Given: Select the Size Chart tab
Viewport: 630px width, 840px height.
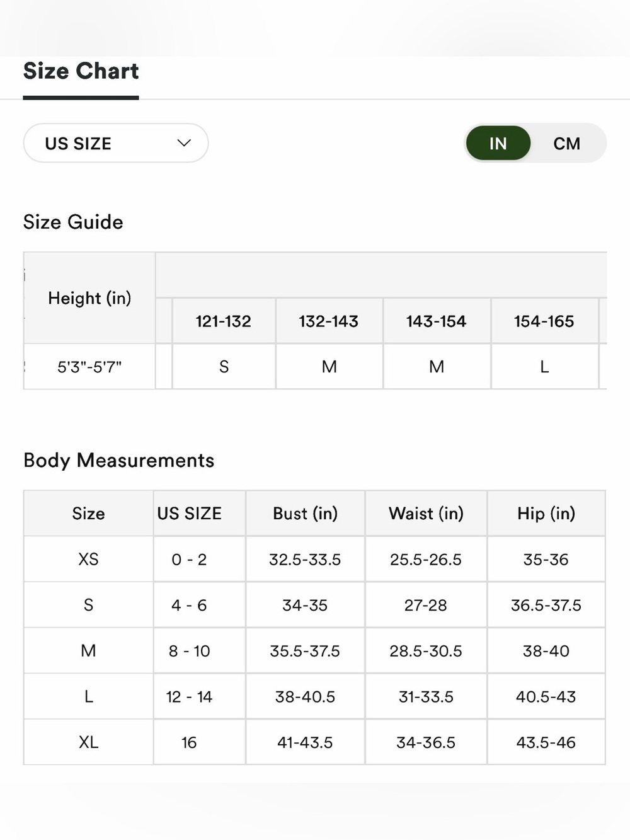Looking at the screenshot, I should (x=81, y=71).
